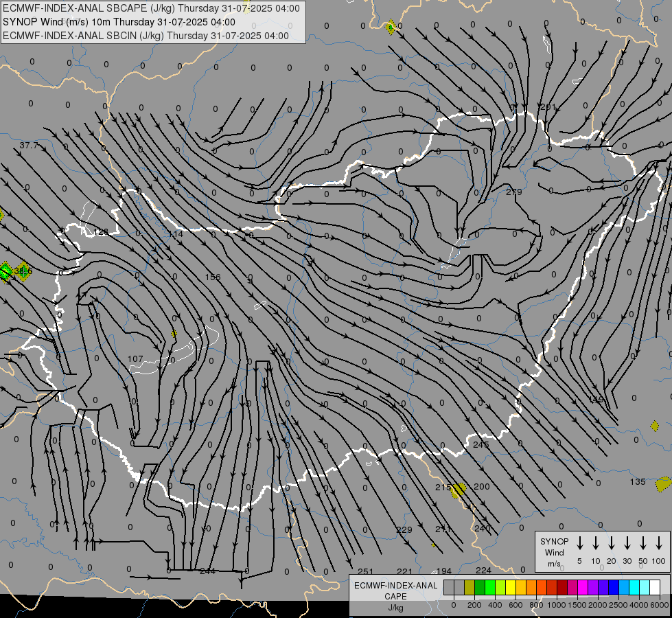The width and height of the screenshot is (672, 618).
Task: Click the wind legend arrow for 20 m/s
Action: (x=611, y=543)
